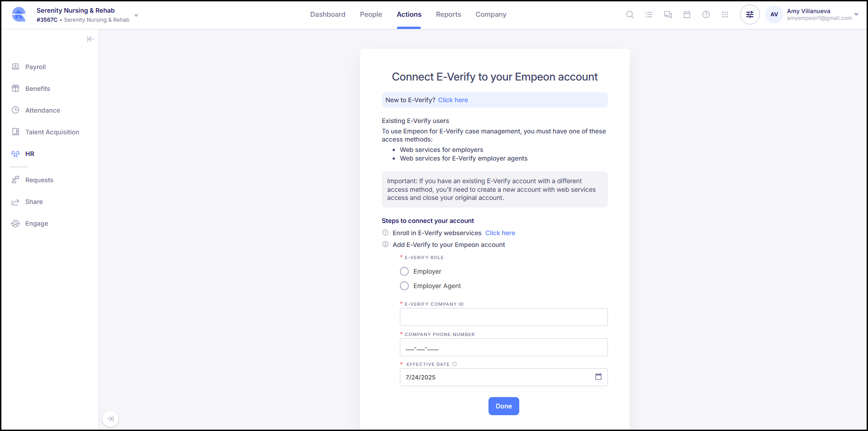Viewport: 868px width, 431px height.
Task: Switch to the Reports tab
Action: [448, 14]
